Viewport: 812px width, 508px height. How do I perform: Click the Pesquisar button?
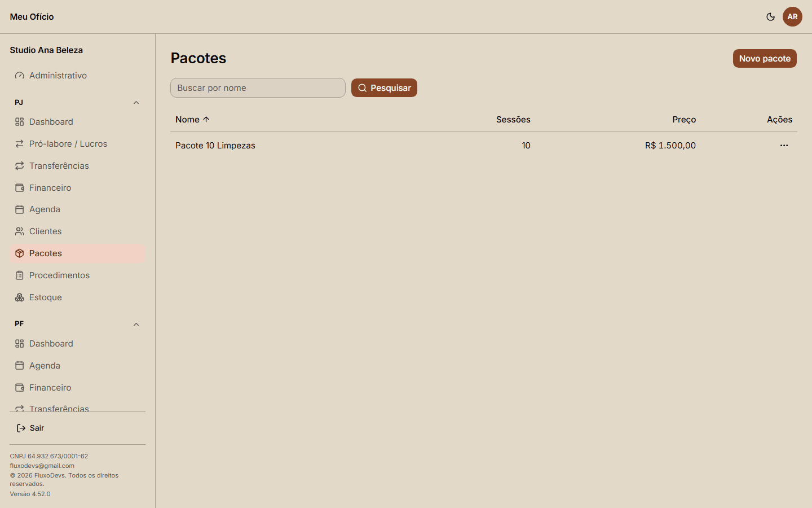[384, 88]
